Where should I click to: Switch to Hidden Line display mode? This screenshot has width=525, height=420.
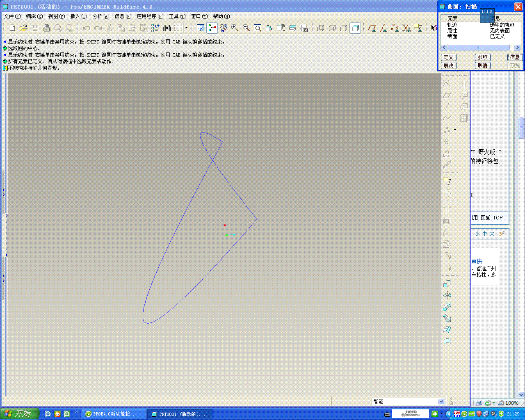(x=332, y=28)
